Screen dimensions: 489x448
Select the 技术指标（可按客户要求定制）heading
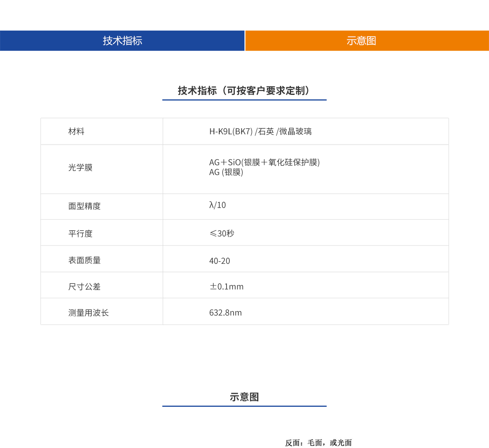(244, 91)
